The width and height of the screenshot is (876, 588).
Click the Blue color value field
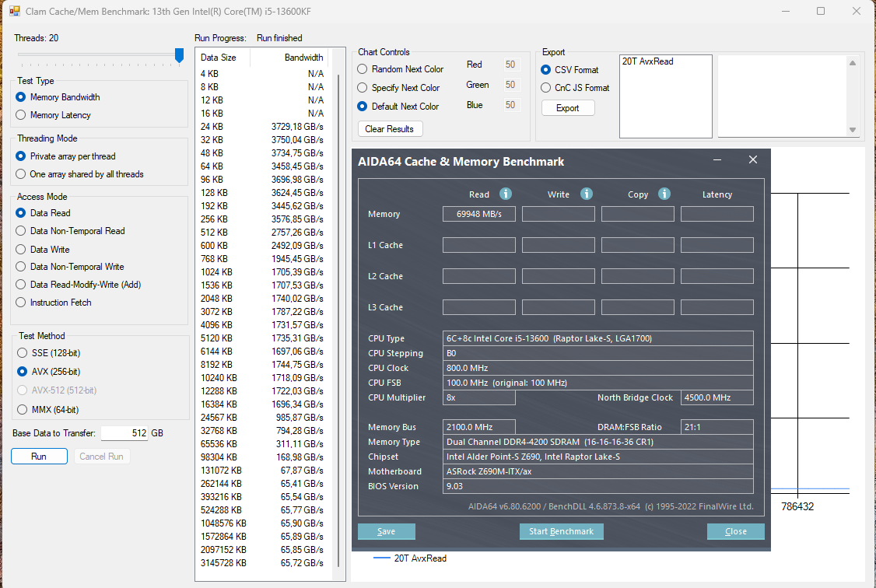(x=512, y=105)
